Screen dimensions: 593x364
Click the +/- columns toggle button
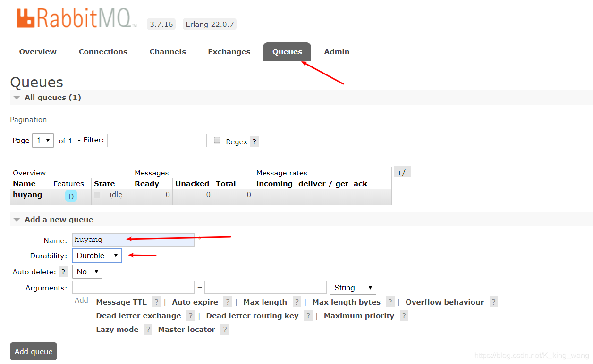pos(403,173)
